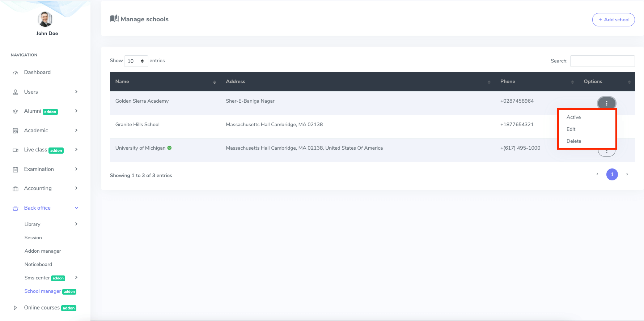Click the Add school button
This screenshot has height=321, width=644.
coord(613,20)
